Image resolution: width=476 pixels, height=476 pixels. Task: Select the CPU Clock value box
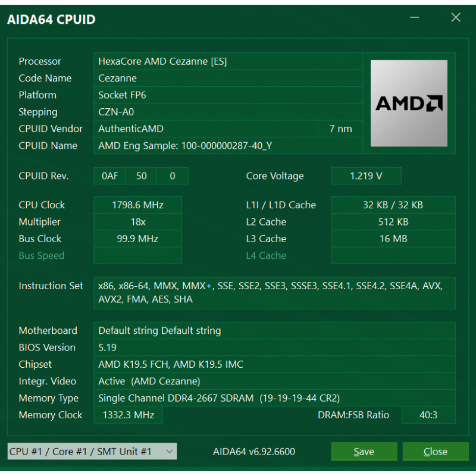click(x=137, y=205)
